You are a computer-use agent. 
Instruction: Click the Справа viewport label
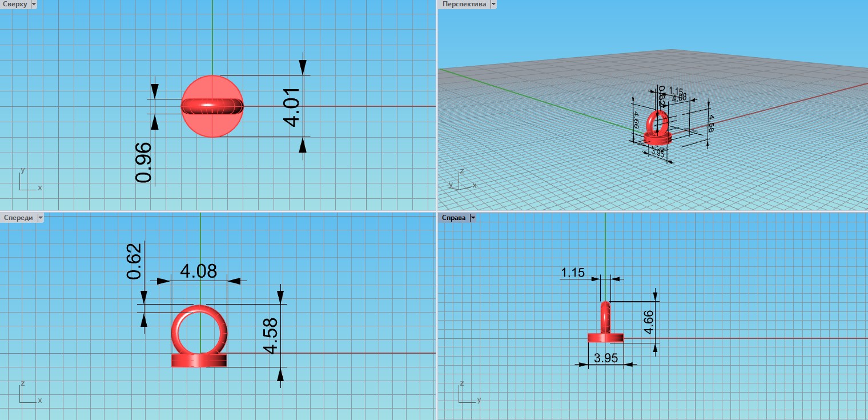tap(454, 218)
